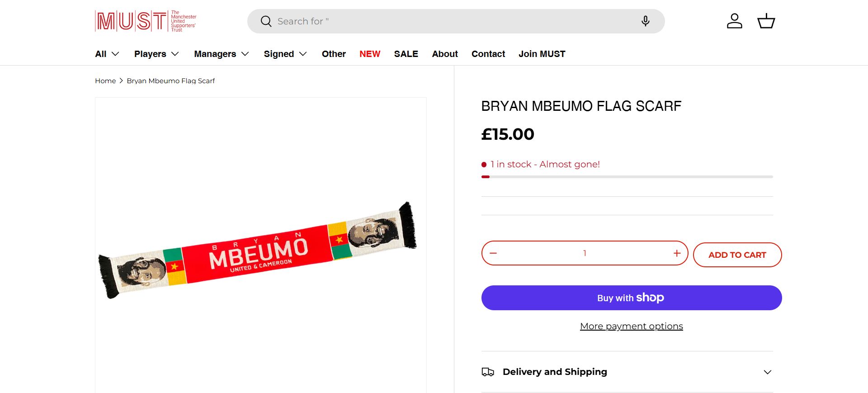Click the Buy with Shop button
Image resolution: width=868 pixels, height=393 pixels.
(631, 298)
